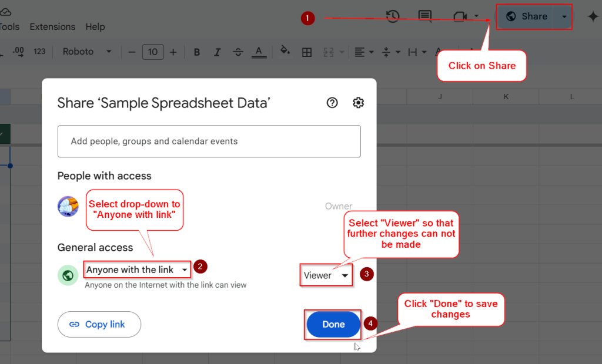
Task: Open the text color picker
Action: pyautogui.click(x=259, y=52)
